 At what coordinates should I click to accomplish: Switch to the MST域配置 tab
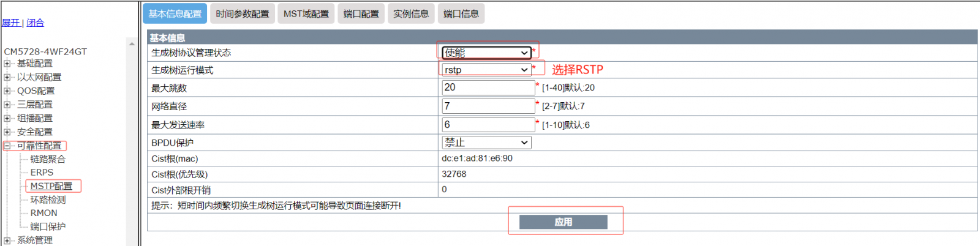pyautogui.click(x=306, y=13)
